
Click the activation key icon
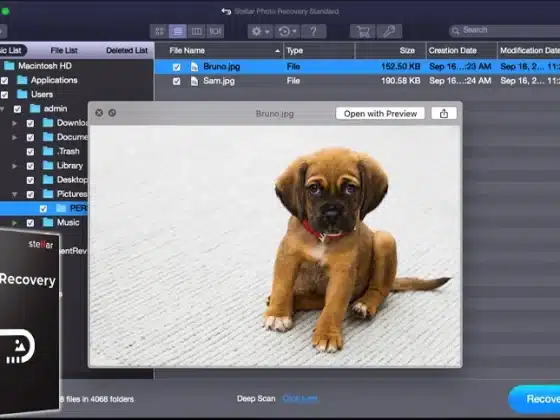coord(389,31)
